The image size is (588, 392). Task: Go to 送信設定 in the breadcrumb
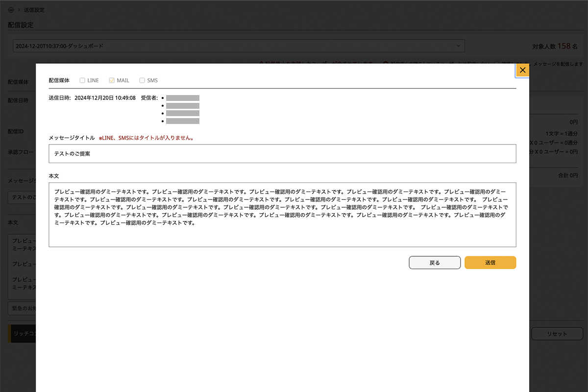34,10
